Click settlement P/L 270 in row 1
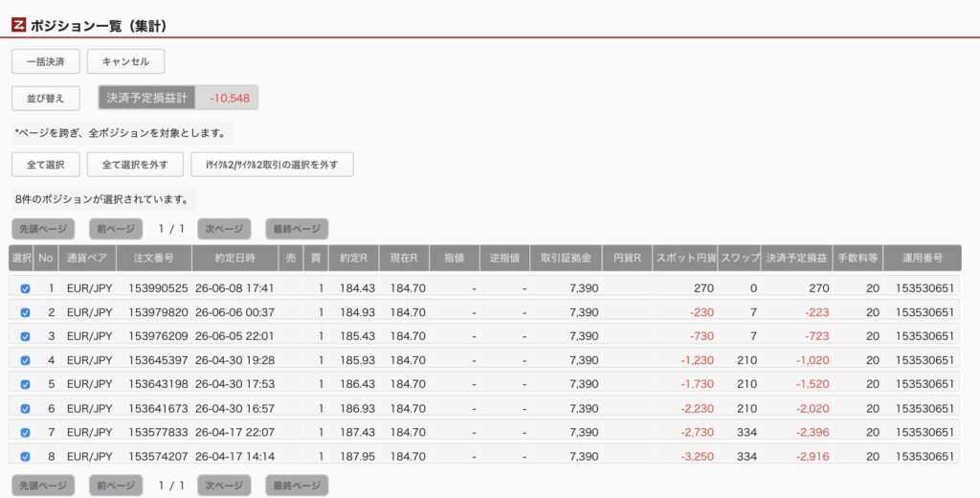This screenshot has height=498, width=980. (x=819, y=288)
